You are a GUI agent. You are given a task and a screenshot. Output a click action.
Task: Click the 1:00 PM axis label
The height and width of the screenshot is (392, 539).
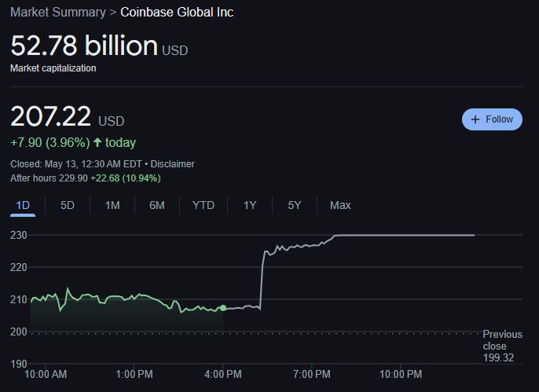(134, 374)
